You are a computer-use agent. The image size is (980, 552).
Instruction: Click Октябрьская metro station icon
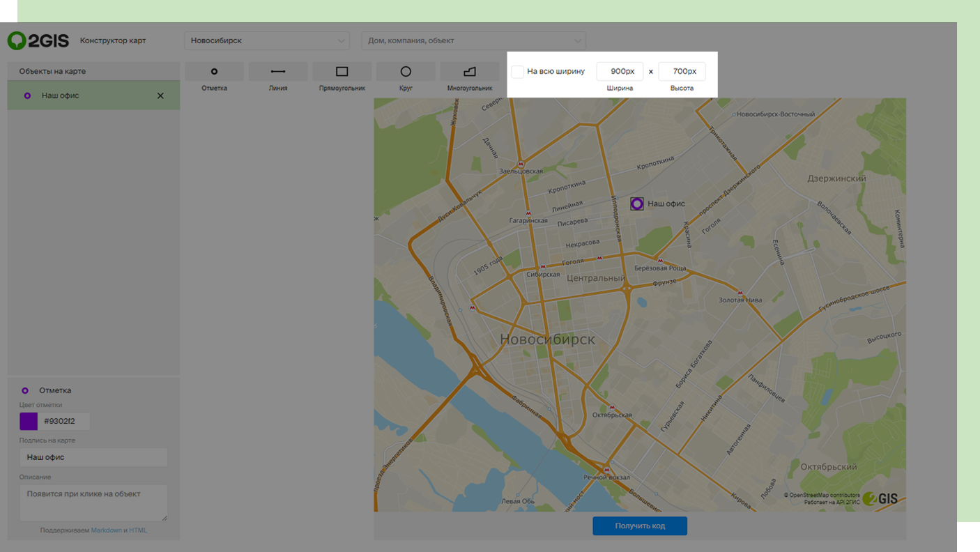(x=611, y=407)
